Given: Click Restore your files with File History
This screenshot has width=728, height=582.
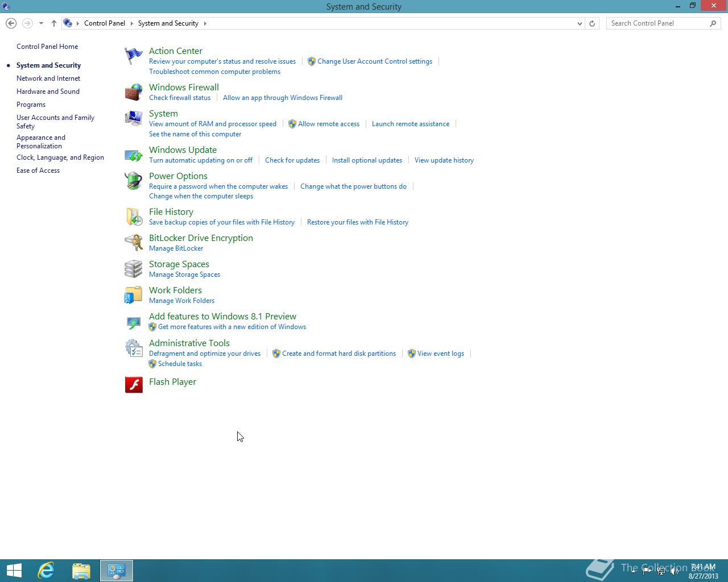Looking at the screenshot, I should (x=358, y=222).
